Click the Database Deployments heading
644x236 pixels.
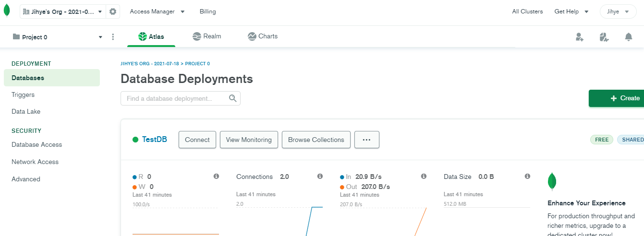pyautogui.click(x=187, y=79)
